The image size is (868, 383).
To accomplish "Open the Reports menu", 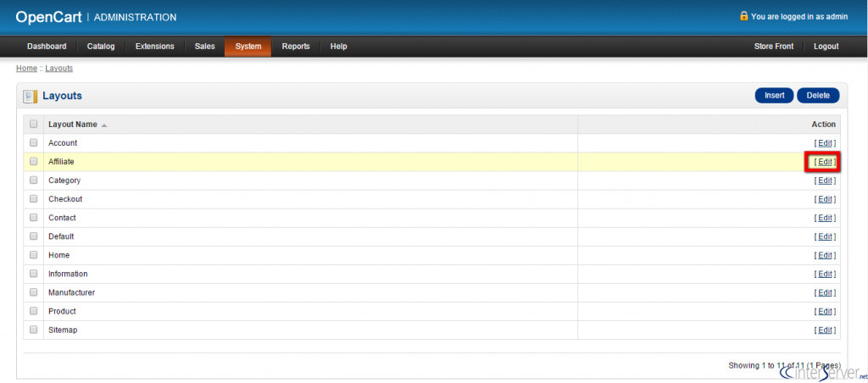I will pos(296,47).
